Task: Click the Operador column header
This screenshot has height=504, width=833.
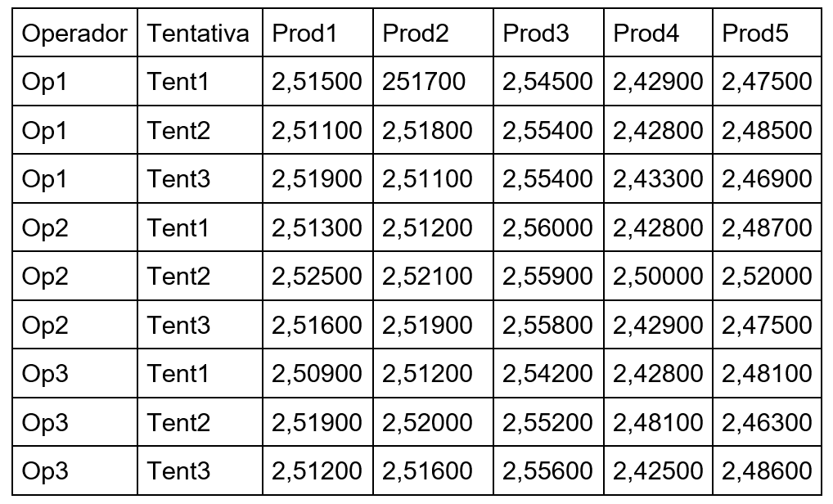Action: [x=75, y=33]
